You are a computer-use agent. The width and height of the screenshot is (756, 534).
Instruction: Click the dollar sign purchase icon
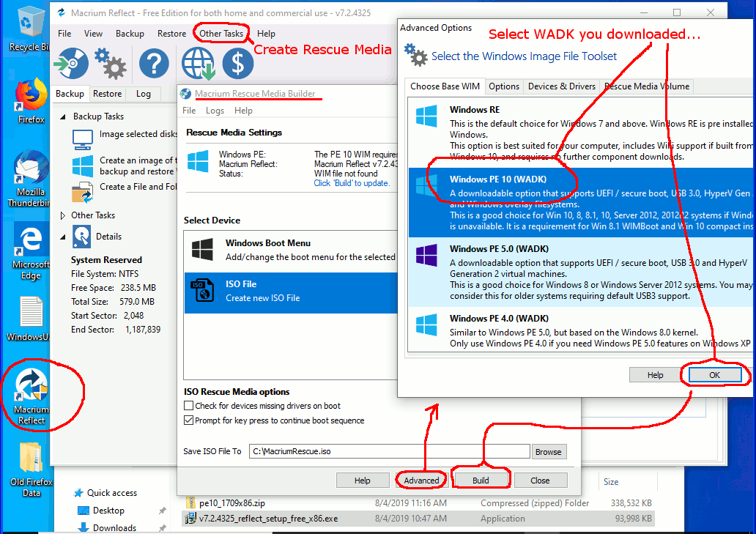237,63
